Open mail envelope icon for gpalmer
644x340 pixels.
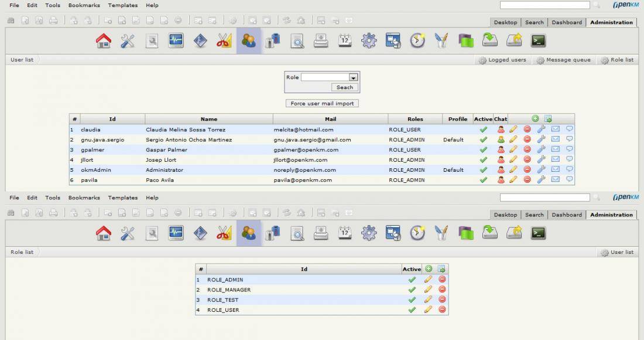[x=556, y=149]
